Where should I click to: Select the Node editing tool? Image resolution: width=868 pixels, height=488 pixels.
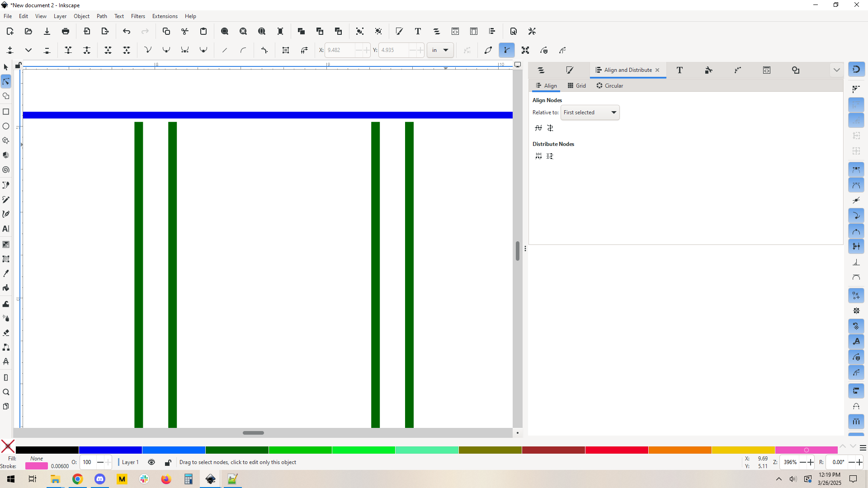6,82
